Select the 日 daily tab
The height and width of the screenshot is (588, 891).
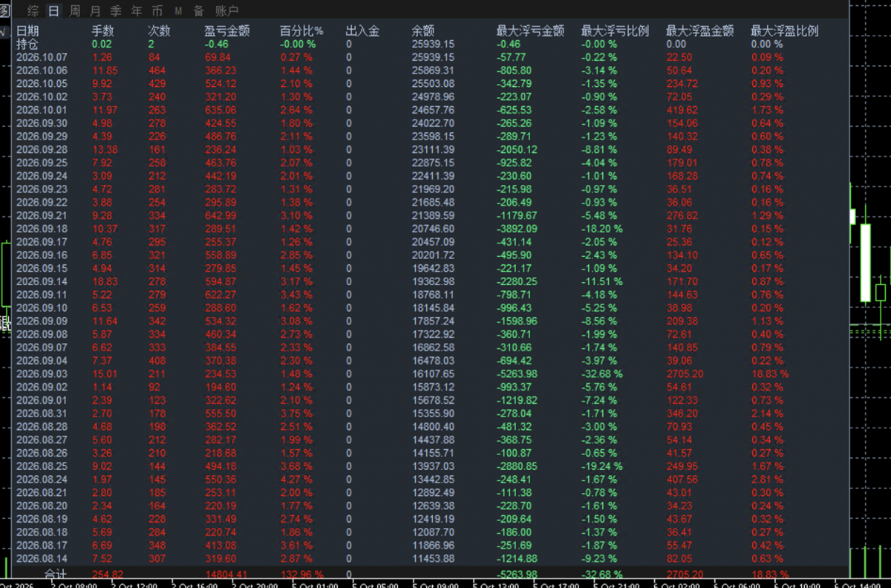point(53,11)
